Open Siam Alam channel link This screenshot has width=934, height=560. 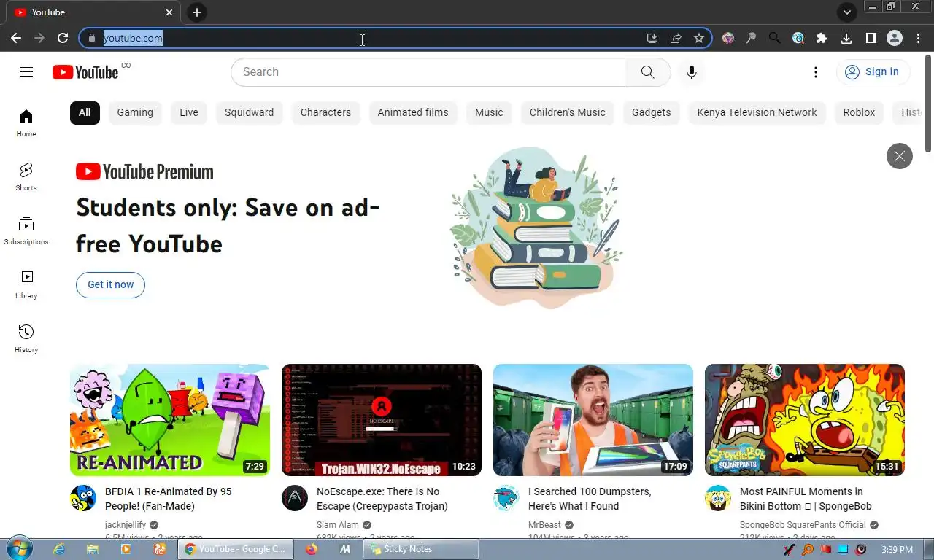coord(338,525)
